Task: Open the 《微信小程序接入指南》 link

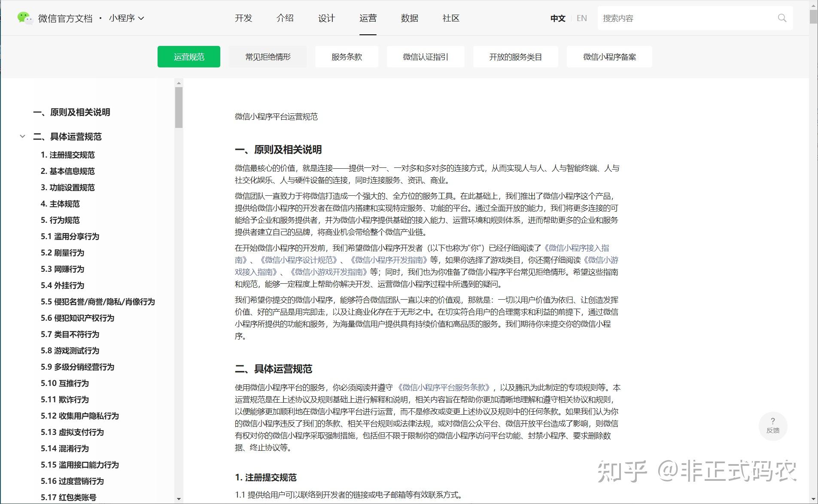Action: click(x=576, y=248)
